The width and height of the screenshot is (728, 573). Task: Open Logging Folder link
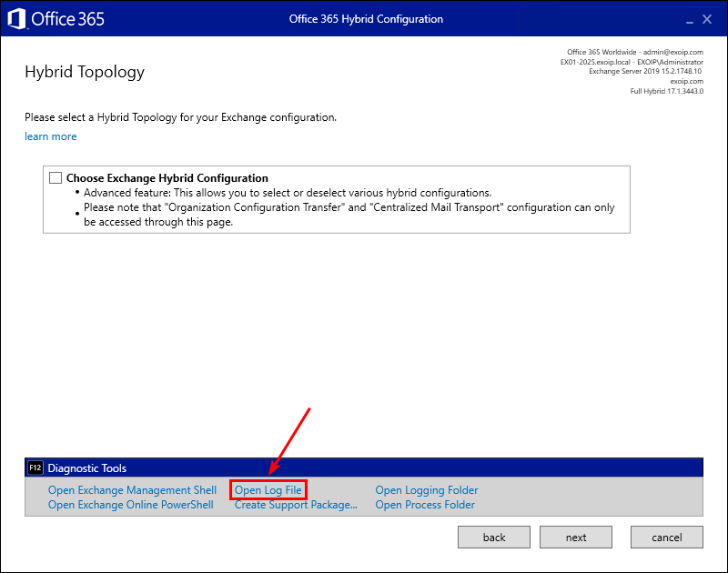427,490
